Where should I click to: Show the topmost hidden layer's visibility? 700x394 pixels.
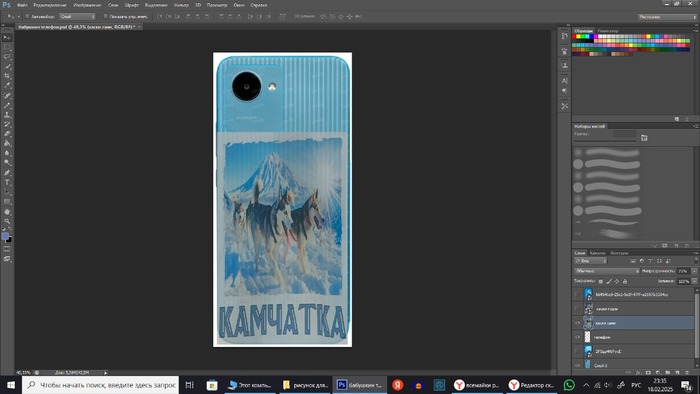click(577, 294)
